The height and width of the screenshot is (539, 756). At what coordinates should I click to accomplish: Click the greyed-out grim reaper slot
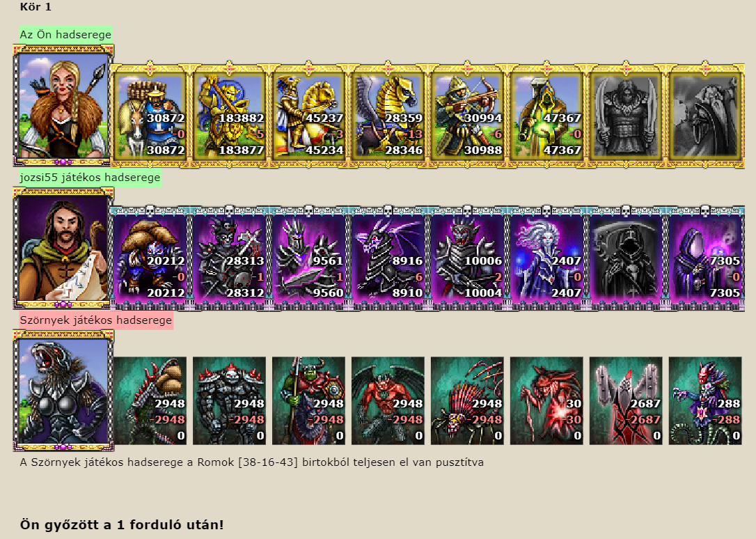(626, 258)
